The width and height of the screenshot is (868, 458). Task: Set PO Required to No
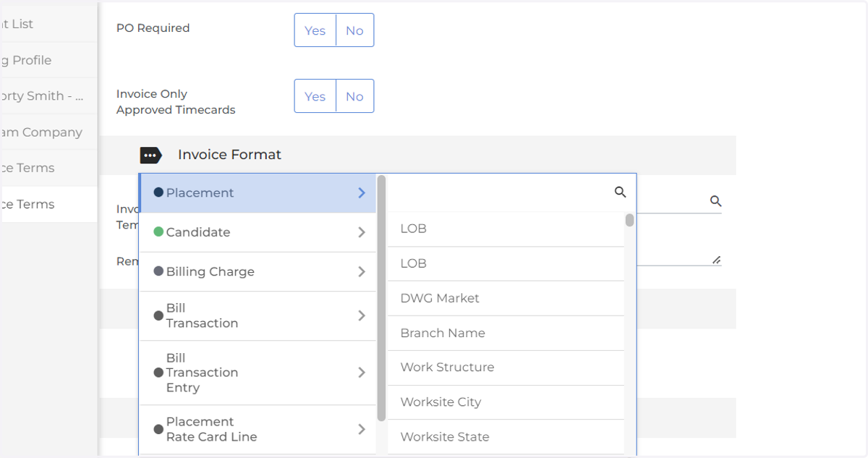pyautogui.click(x=354, y=30)
